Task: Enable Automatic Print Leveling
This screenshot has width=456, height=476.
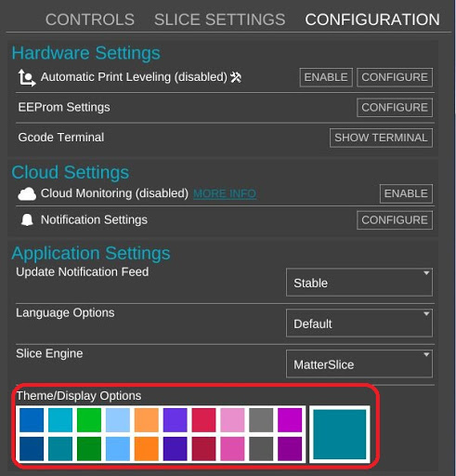Action: pyautogui.click(x=326, y=77)
